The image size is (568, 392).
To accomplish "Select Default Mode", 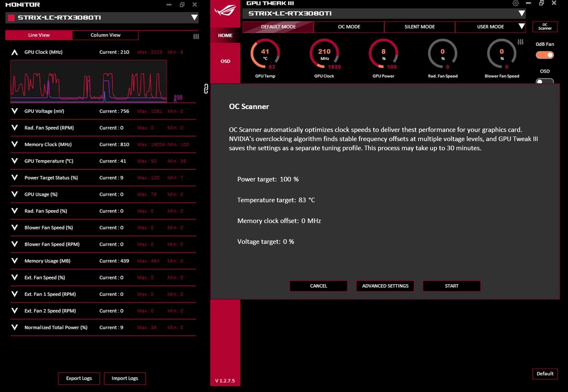I will 278,27.
